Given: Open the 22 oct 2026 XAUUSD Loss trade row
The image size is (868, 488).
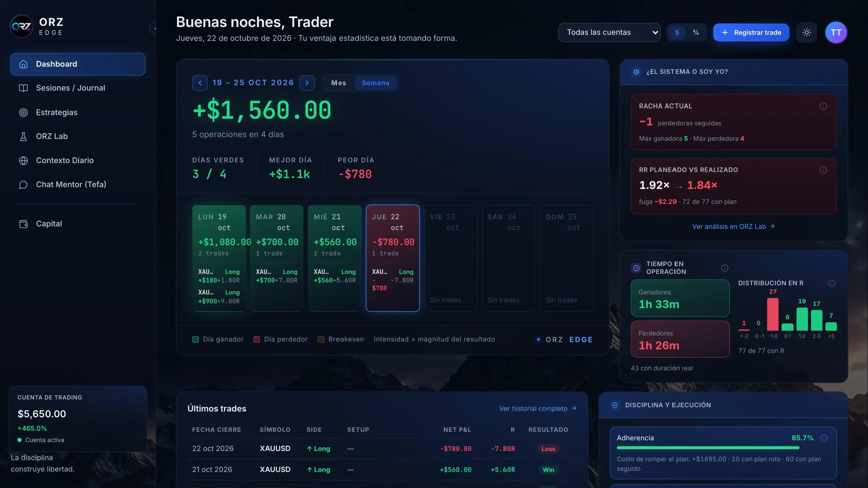Looking at the screenshot, I should [x=382, y=449].
